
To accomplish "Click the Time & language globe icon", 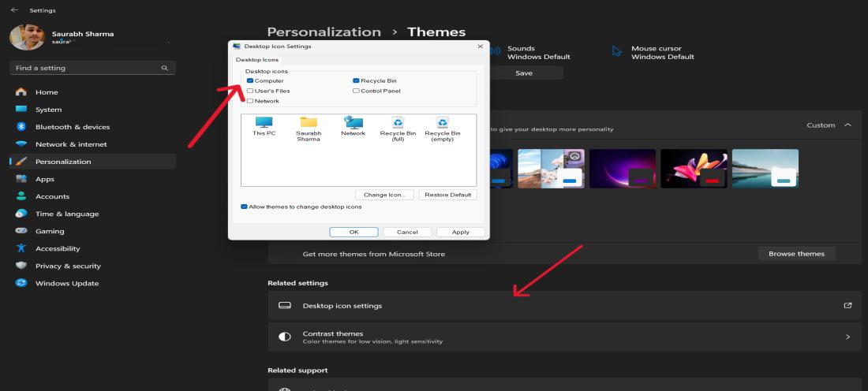I will pyautogui.click(x=21, y=214).
